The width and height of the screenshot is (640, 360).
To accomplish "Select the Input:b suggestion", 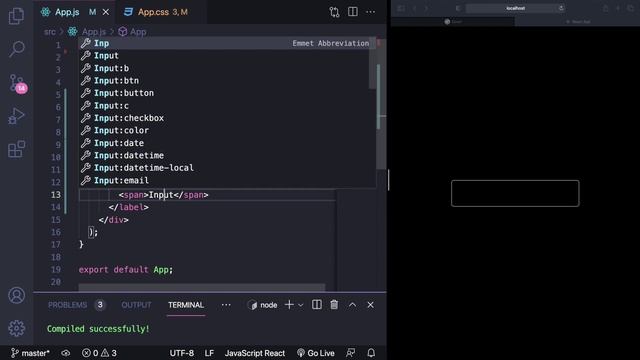I will pyautogui.click(x=227, y=68).
